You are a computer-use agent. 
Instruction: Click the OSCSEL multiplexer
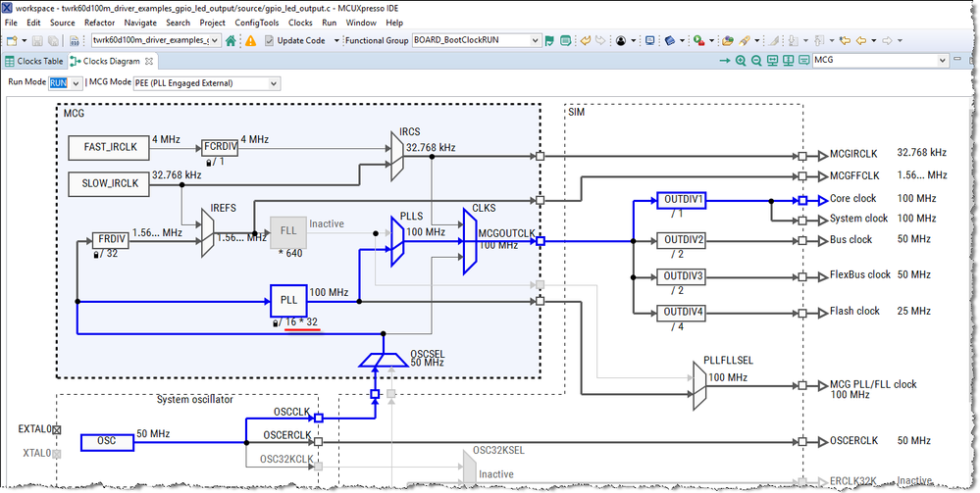[384, 360]
